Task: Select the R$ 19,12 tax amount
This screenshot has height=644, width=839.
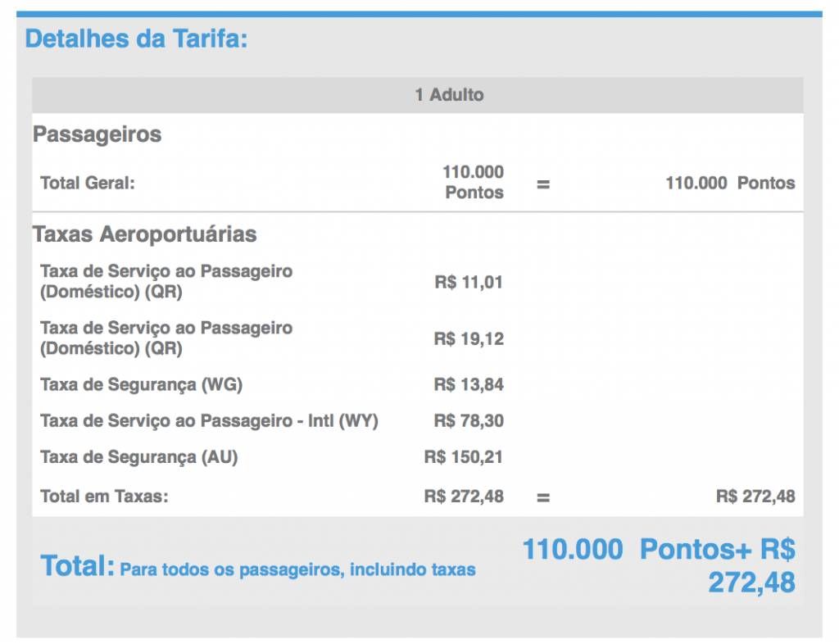Action: tap(469, 338)
